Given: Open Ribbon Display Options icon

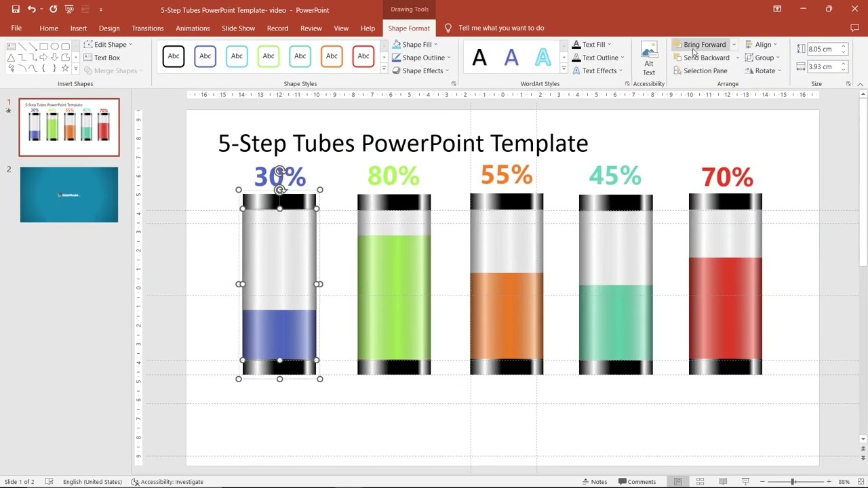Looking at the screenshot, I should coord(777,9).
